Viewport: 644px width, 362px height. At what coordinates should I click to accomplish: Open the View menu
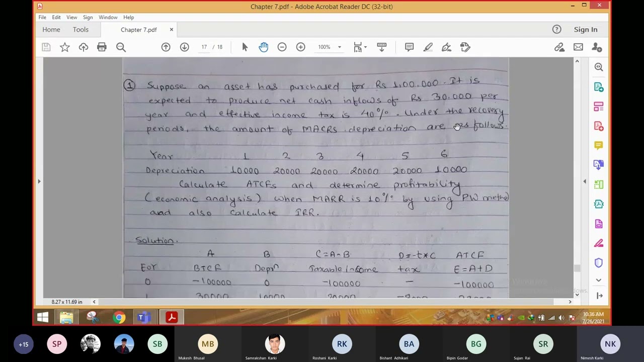tap(72, 17)
